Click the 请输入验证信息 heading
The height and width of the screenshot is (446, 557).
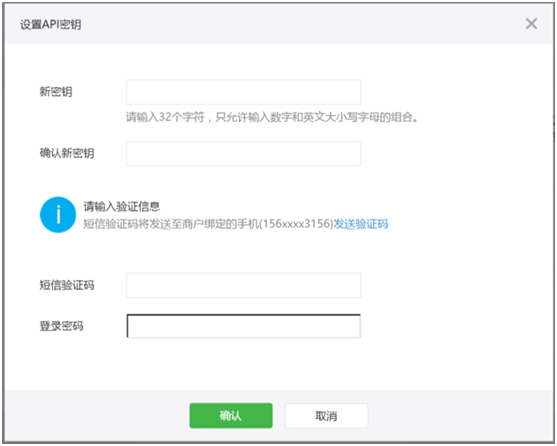122,206
